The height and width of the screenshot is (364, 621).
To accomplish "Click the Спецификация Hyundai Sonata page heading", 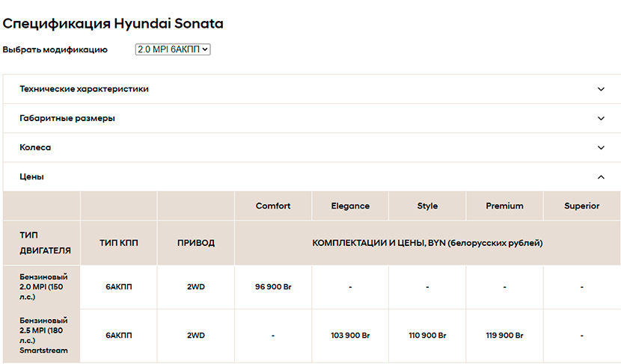I will point(113,23).
